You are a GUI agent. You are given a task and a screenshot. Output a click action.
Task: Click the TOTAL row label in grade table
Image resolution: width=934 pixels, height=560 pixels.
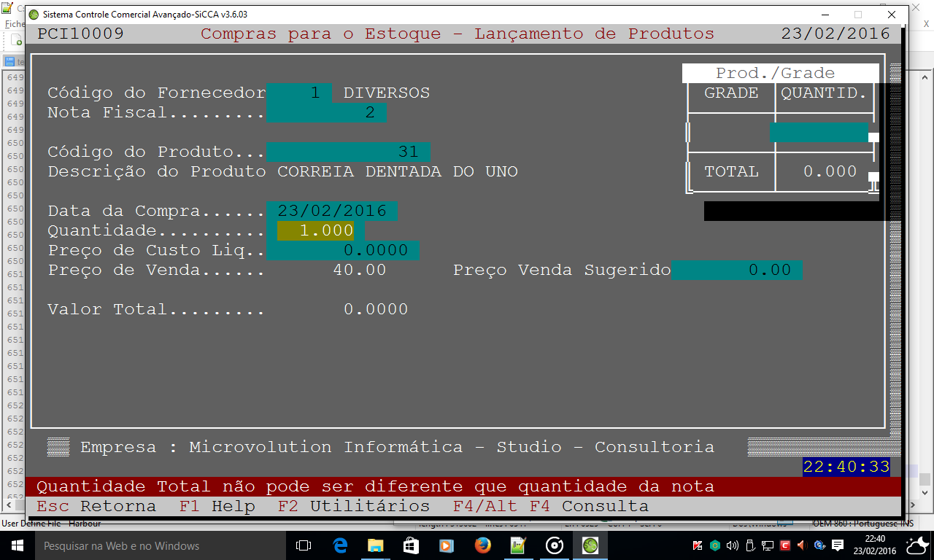pyautogui.click(x=731, y=172)
